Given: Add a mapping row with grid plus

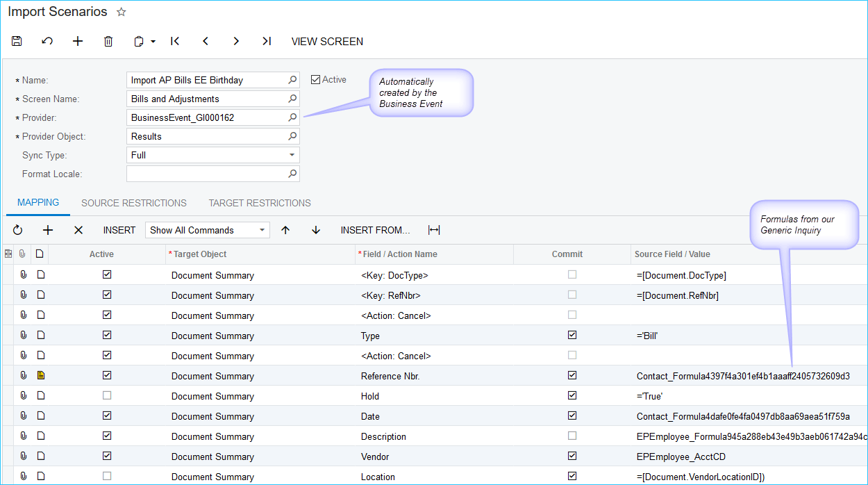Looking at the screenshot, I should (48, 230).
